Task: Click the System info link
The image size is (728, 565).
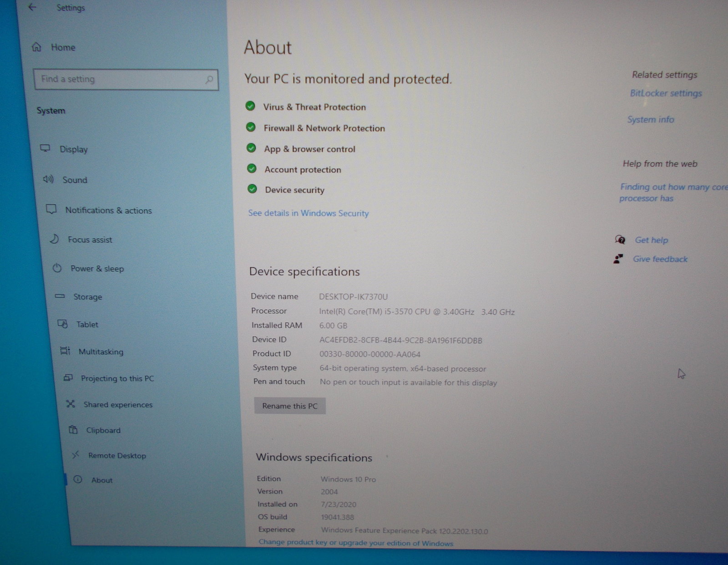Action: point(651,120)
